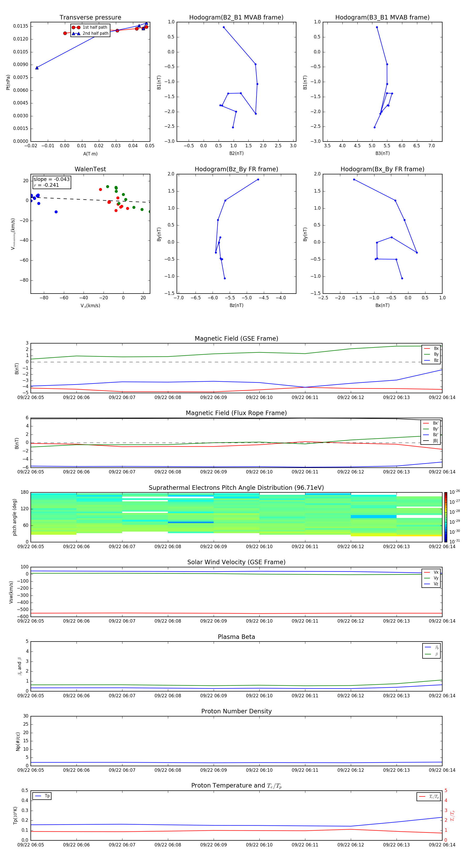Image resolution: width=473 pixels, height=868 pixels.
Task: Click the 'r = -0.241' annotation
Action: click(x=46, y=185)
